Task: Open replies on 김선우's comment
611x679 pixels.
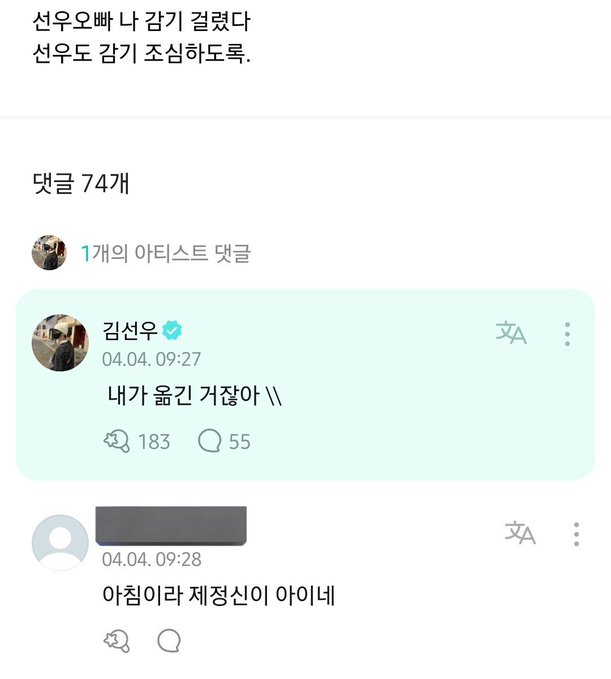Action: click(x=209, y=441)
